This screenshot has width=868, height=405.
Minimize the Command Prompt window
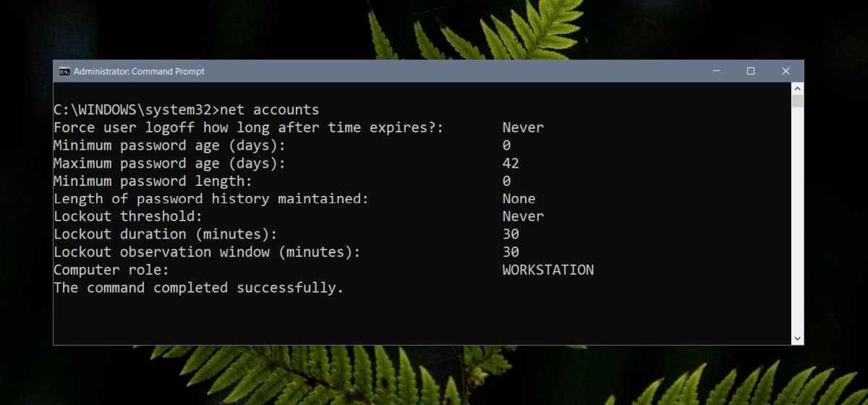[x=716, y=71]
